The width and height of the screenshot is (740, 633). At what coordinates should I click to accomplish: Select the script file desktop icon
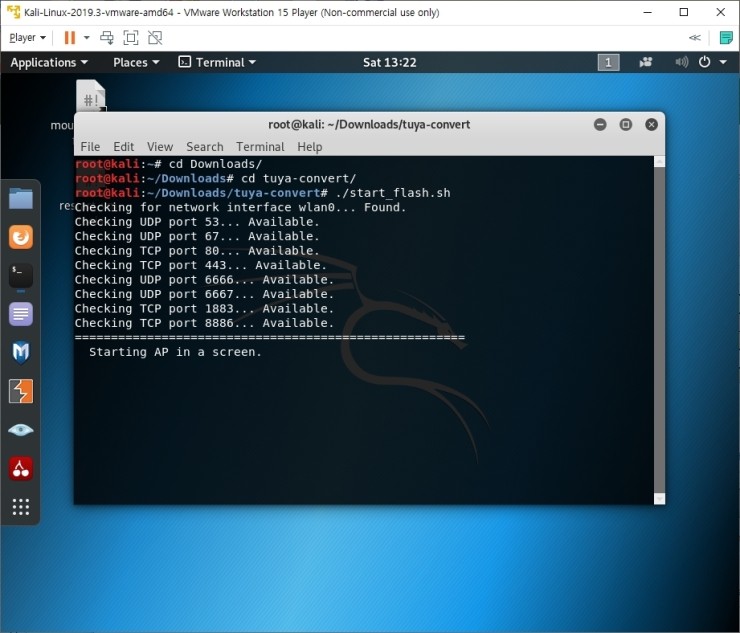coord(91,96)
